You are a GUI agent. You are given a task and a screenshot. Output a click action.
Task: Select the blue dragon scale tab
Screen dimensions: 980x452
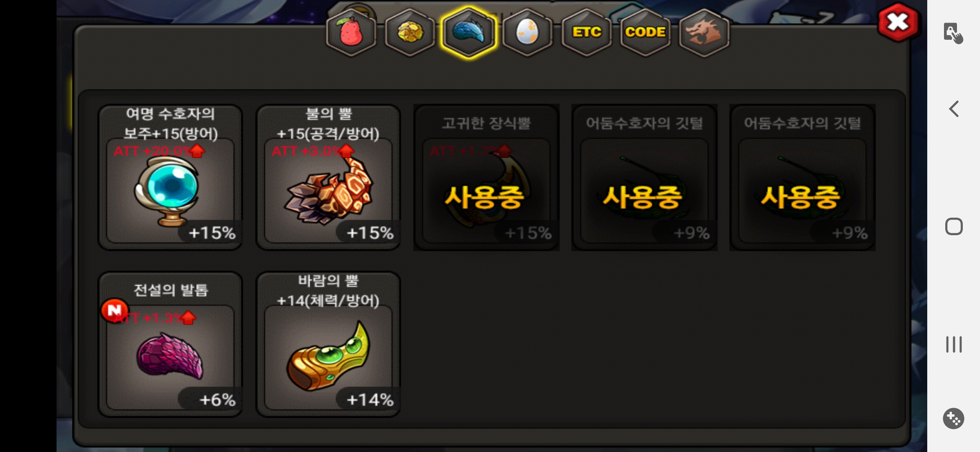tap(469, 33)
